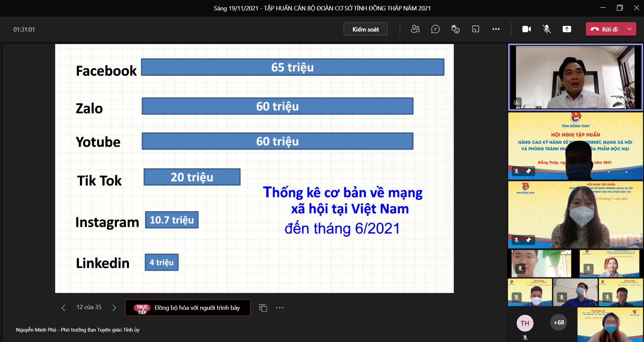Click the pin icon on the masked woman's tile
The height and width of the screenshot is (342, 644).
[528, 240]
